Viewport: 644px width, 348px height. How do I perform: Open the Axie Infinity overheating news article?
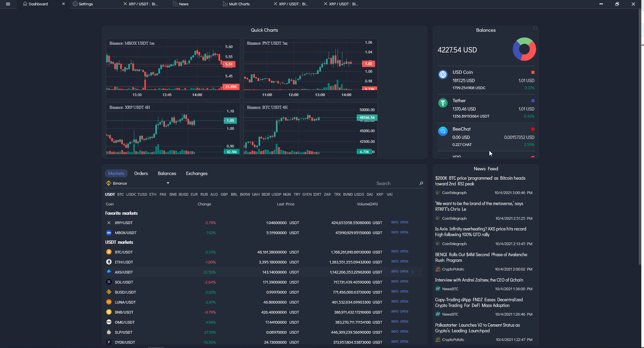tap(481, 232)
